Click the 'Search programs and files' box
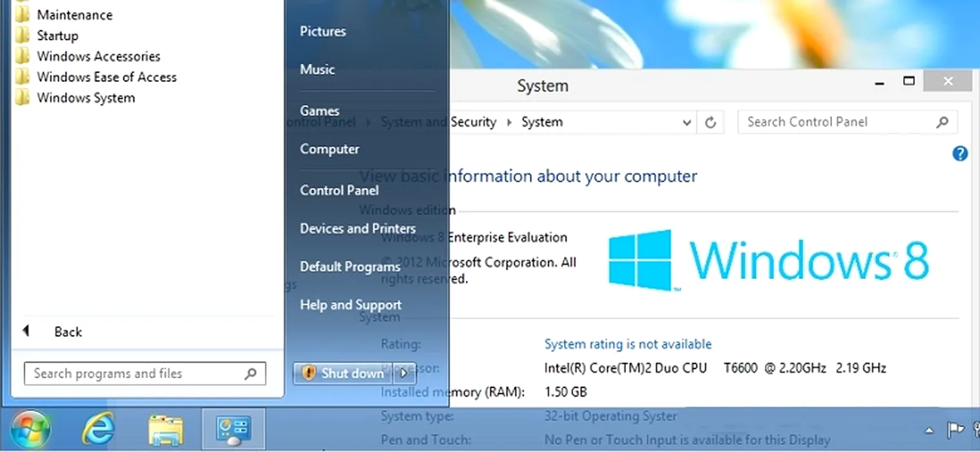The height and width of the screenshot is (452, 980). point(136,373)
